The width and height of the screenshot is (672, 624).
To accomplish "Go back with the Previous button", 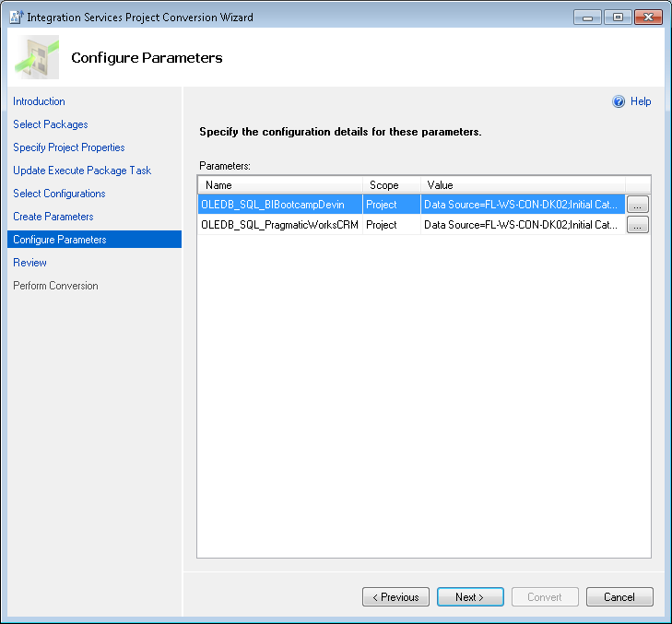I will pos(395,597).
